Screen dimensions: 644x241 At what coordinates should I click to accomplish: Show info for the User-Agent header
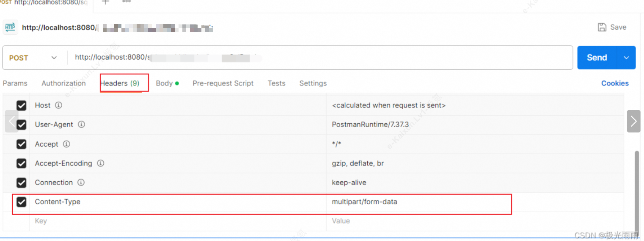pyautogui.click(x=82, y=125)
